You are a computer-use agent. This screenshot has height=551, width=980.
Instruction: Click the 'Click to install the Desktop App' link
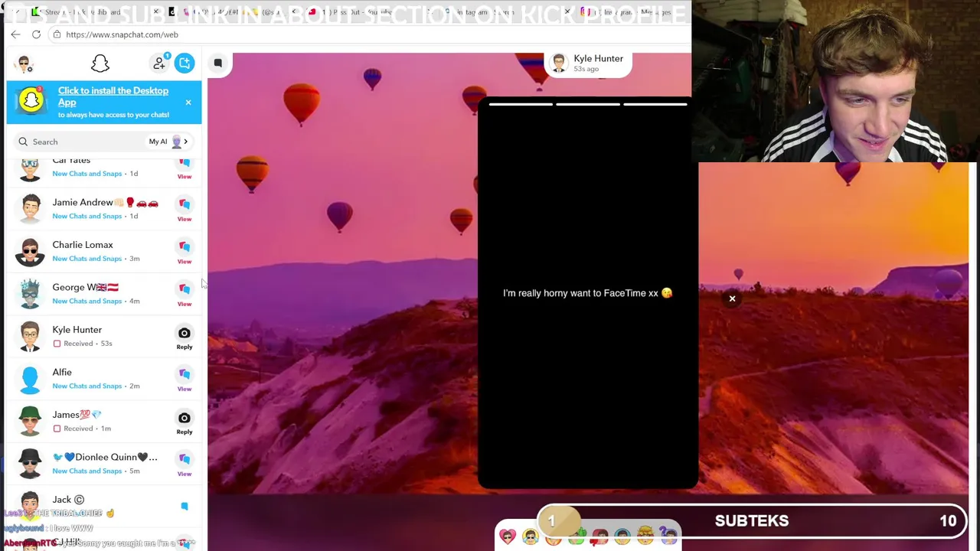click(113, 96)
